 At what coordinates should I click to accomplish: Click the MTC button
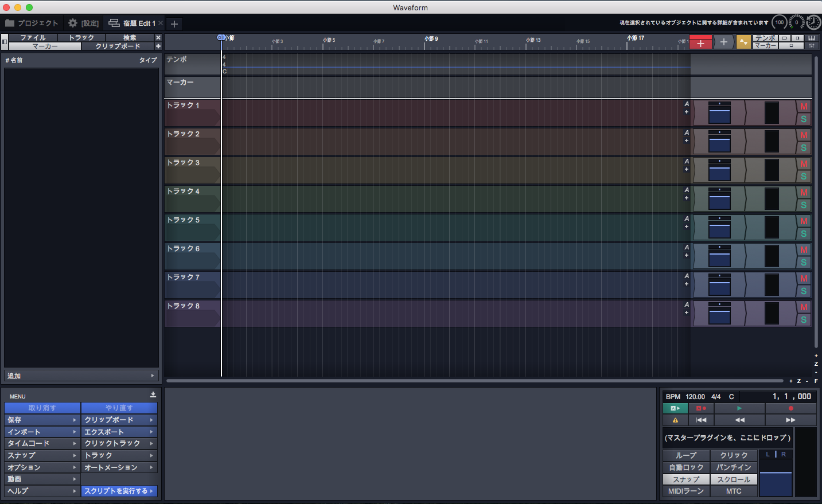click(734, 491)
